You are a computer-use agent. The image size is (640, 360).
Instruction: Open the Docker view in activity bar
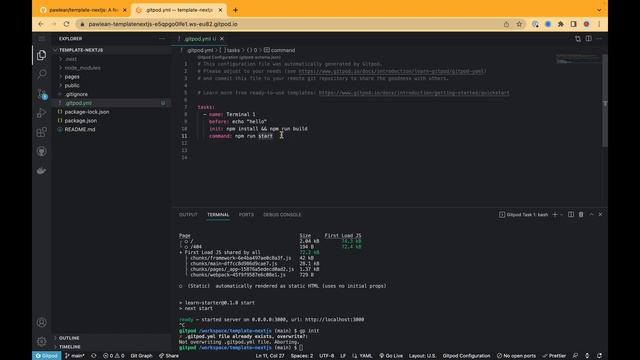pos(42,171)
